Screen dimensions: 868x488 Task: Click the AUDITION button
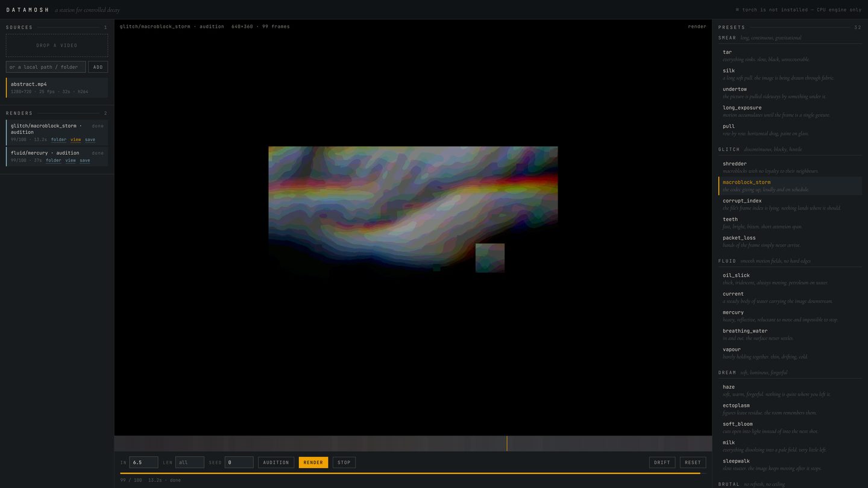(x=276, y=462)
